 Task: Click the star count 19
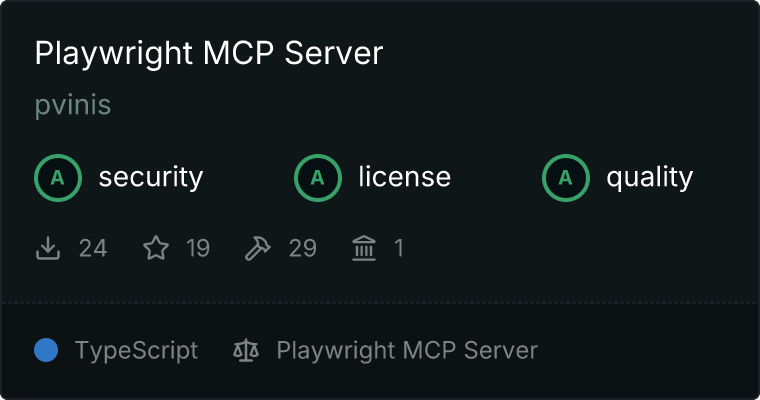[198, 248]
